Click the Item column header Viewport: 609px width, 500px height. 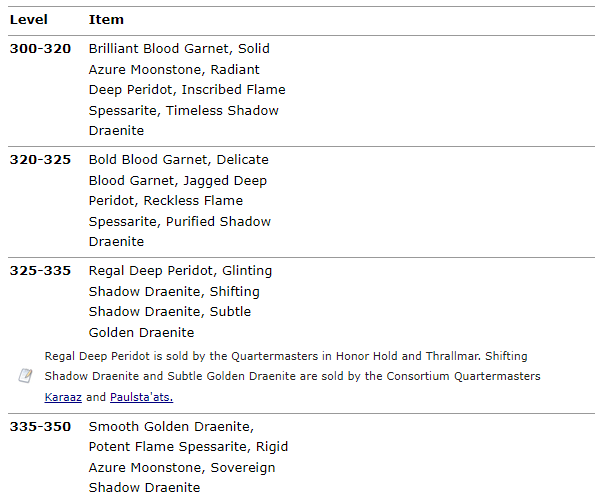click(106, 20)
